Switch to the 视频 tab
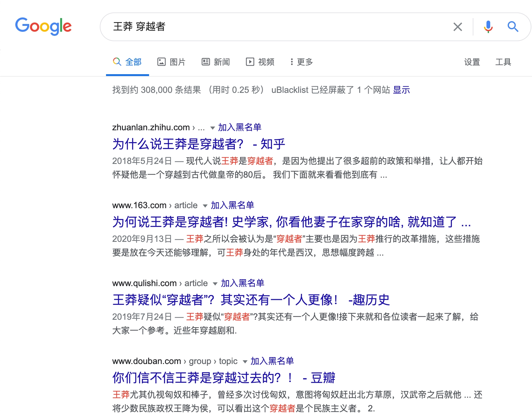532x417 pixels. pyautogui.click(x=260, y=62)
